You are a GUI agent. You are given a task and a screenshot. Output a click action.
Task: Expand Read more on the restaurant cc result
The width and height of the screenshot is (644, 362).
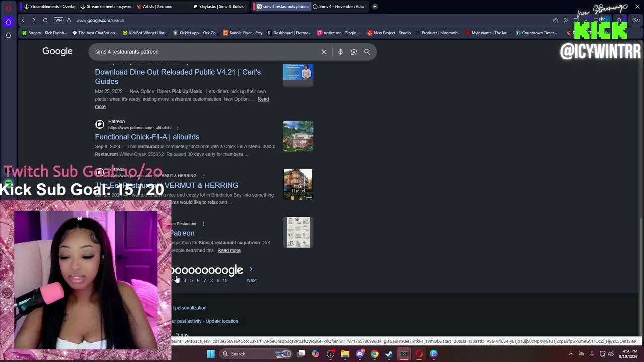pos(229,250)
